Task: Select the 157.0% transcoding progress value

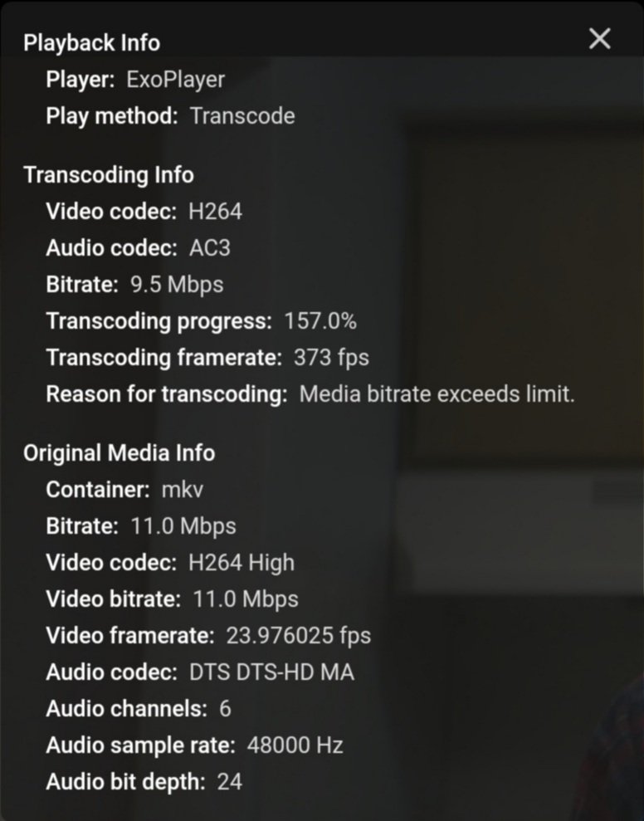Action: pyautogui.click(x=320, y=320)
